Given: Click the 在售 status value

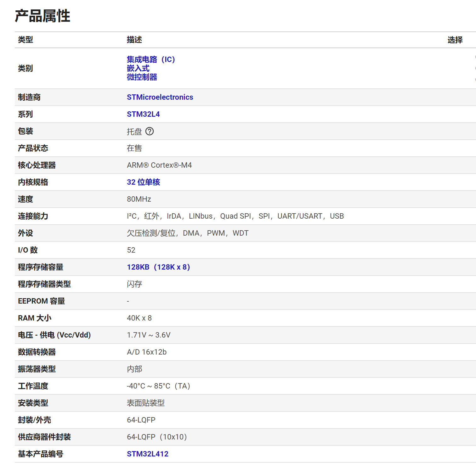Looking at the screenshot, I should tap(134, 148).
